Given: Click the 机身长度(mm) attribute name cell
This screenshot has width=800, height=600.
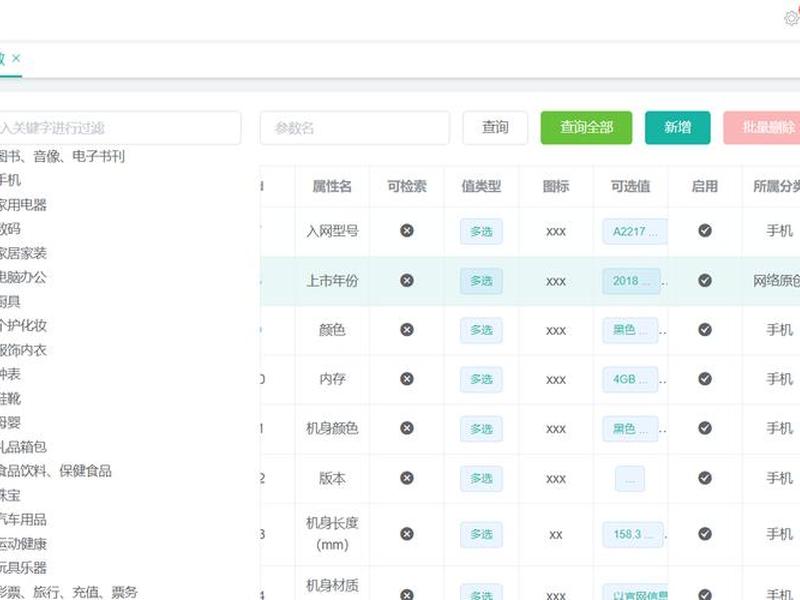Looking at the screenshot, I should 332,534.
